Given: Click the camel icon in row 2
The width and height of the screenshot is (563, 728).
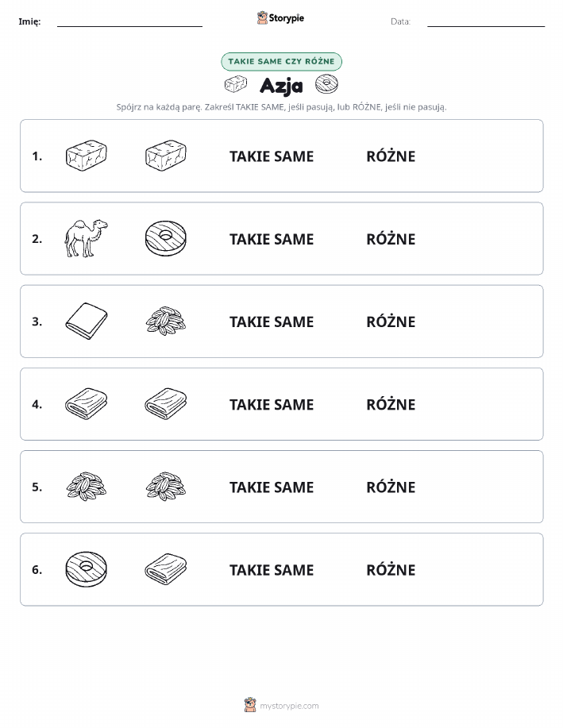Looking at the screenshot, I should (x=86, y=239).
